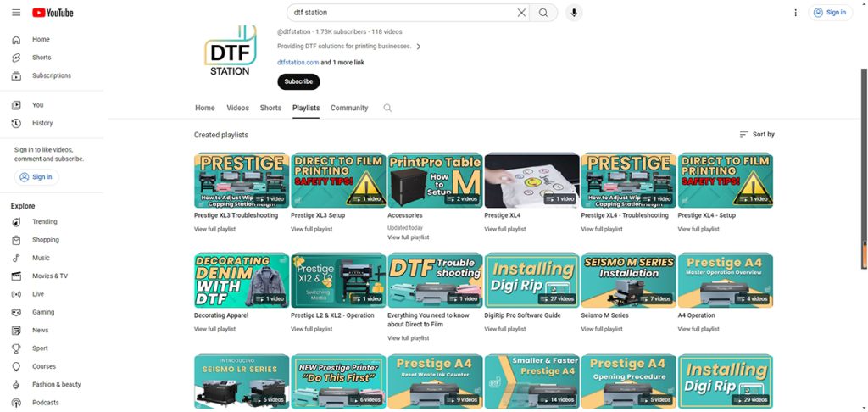
Task: View full playlist for DigiRip Pro Software Guide
Action: coord(505,329)
